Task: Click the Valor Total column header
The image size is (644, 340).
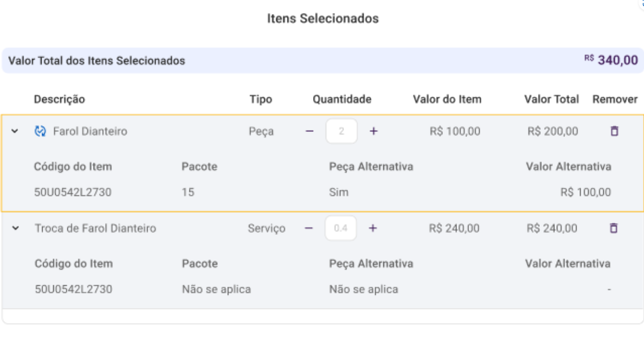Action: point(551,99)
